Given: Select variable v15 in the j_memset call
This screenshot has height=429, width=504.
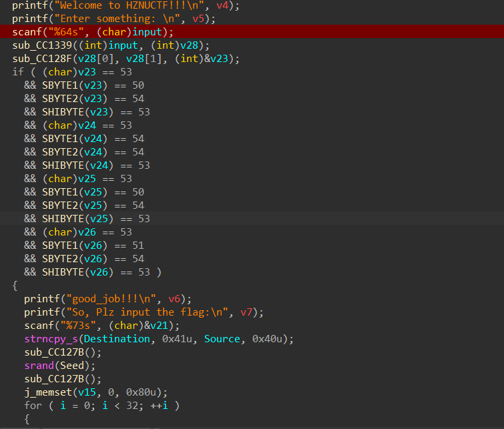Looking at the screenshot, I should (87, 392).
